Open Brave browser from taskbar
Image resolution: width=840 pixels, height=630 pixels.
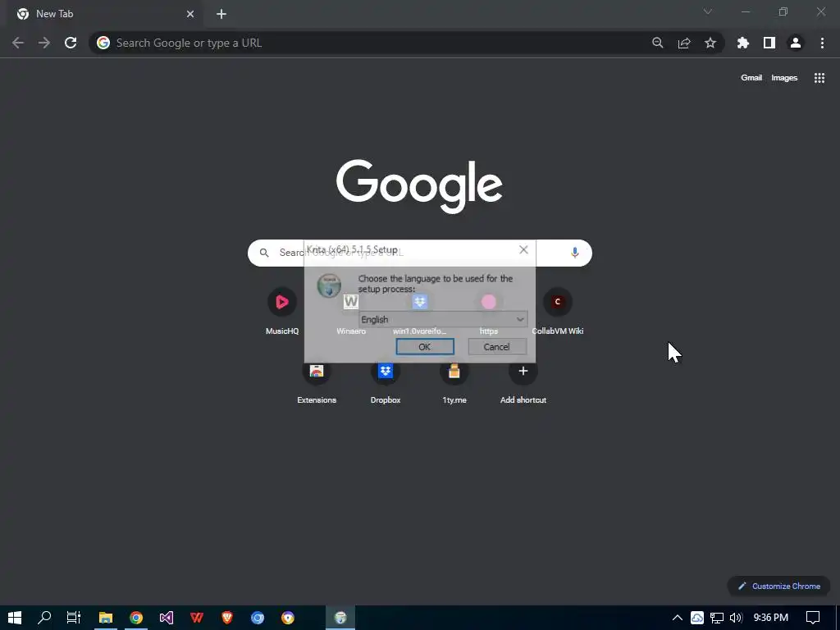(227, 618)
